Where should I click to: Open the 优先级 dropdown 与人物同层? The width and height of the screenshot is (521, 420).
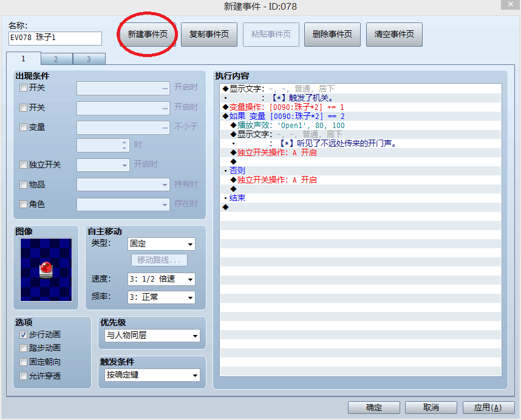point(152,336)
